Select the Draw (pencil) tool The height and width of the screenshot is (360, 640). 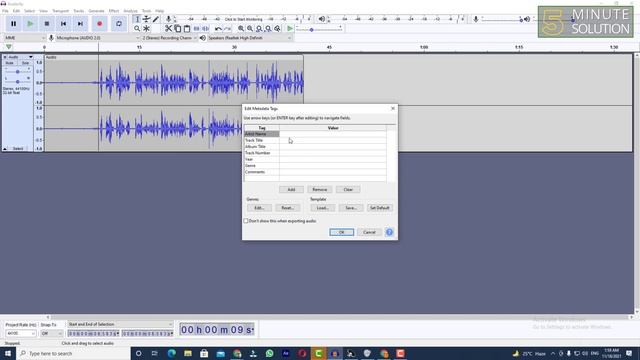pyautogui.click(x=156, y=19)
